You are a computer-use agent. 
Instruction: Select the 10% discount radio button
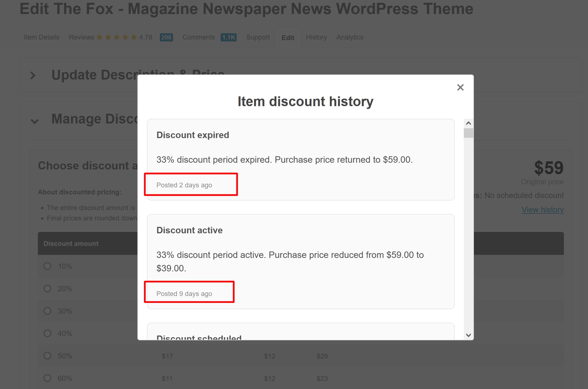coord(47,266)
